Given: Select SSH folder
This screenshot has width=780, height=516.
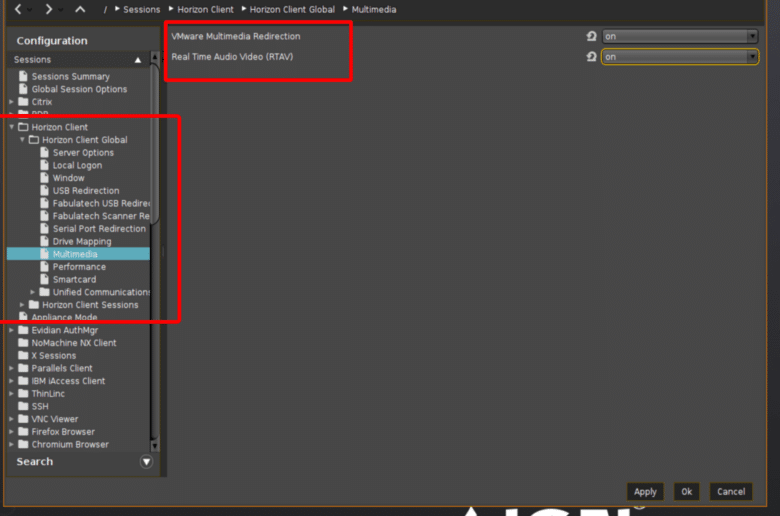Looking at the screenshot, I should [40, 407].
